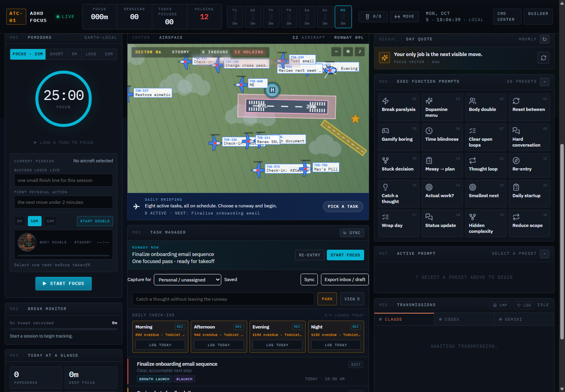565x392 pixels.
Task: Select the Thought loop preset
Action: click(486, 165)
